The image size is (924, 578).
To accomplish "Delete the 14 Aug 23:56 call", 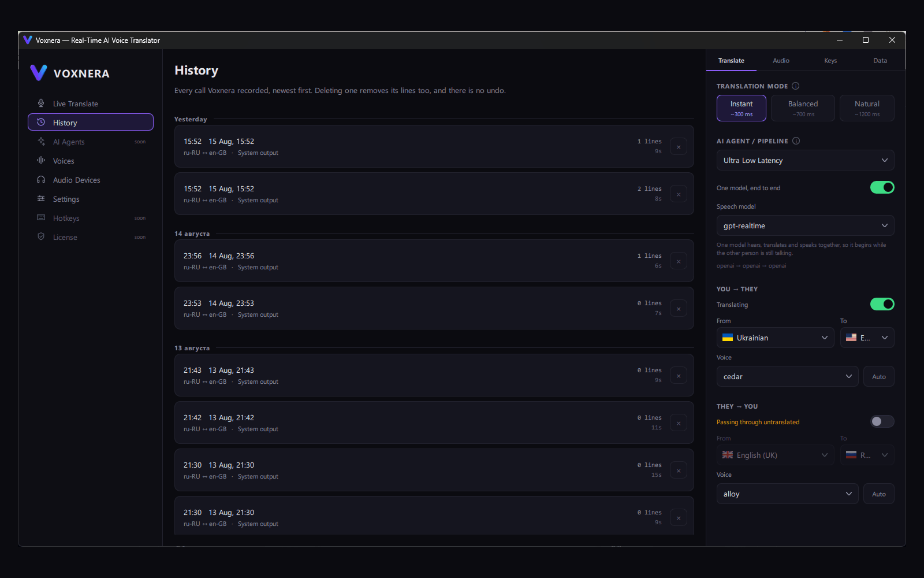I will 679,261.
